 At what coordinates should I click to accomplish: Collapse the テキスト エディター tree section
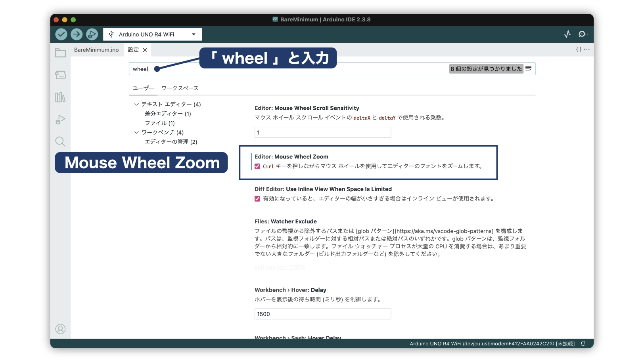(136, 104)
